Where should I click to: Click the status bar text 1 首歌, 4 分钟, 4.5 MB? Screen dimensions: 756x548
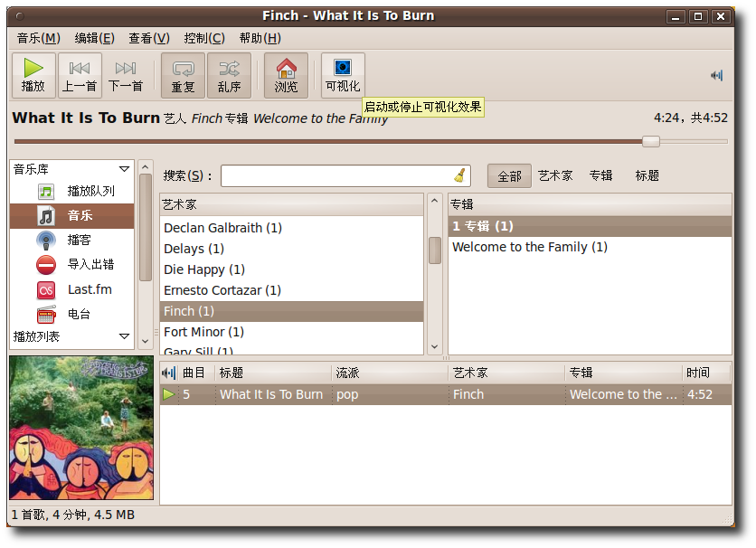coord(73,515)
